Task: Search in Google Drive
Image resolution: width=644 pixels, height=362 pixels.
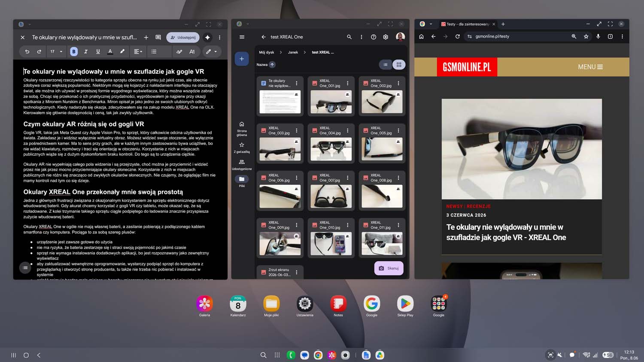Action: [349, 37]
